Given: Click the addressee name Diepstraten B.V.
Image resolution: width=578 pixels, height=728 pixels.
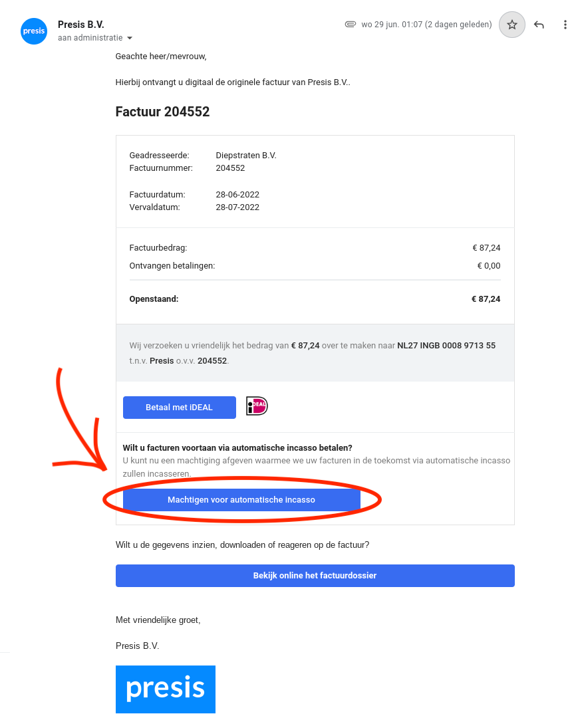Looking at the screenshot, I should tap(246, 156).
